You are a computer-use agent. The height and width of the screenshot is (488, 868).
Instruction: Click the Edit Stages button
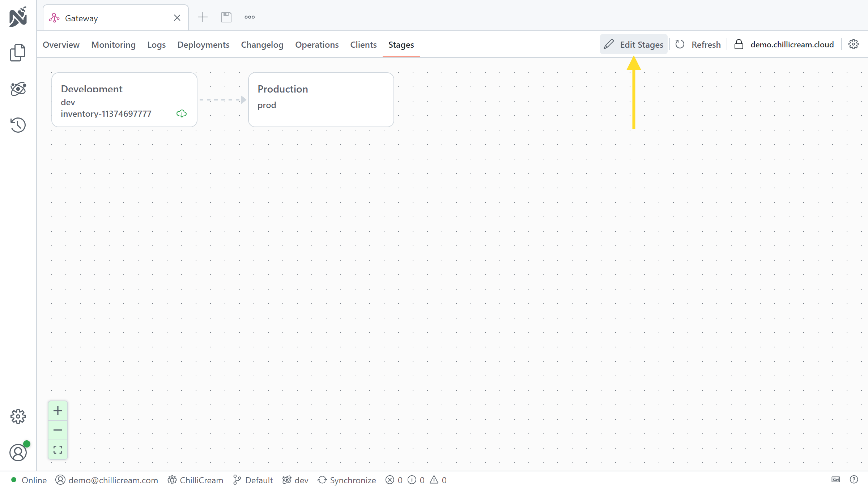coord(634,44)
